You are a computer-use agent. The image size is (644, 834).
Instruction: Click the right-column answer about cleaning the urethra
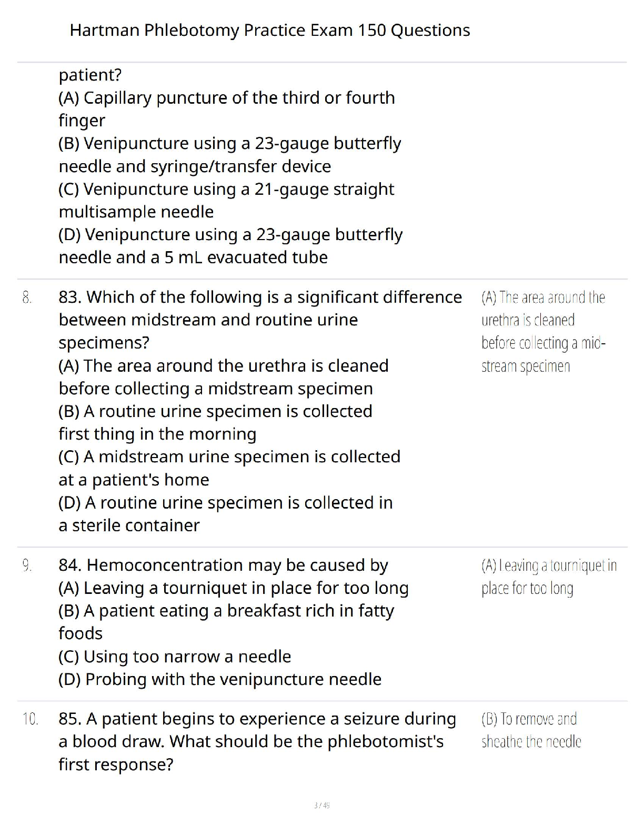coord(543,332)
